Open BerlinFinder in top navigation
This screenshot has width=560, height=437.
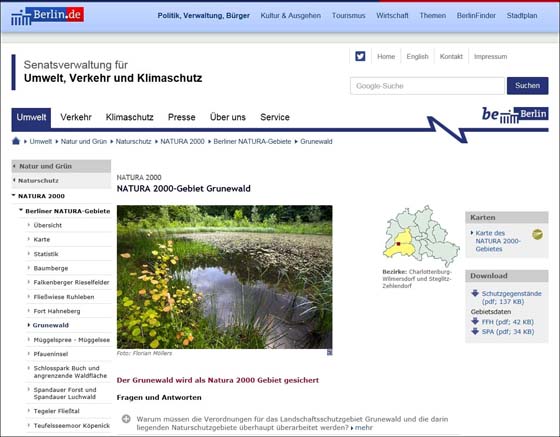476,16
